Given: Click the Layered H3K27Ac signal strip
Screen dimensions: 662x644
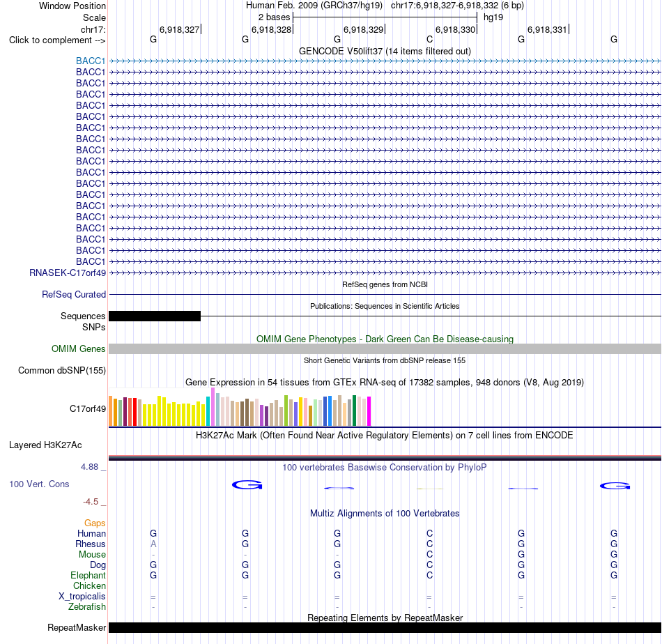Looking at the screenshot, I should 385,458.
